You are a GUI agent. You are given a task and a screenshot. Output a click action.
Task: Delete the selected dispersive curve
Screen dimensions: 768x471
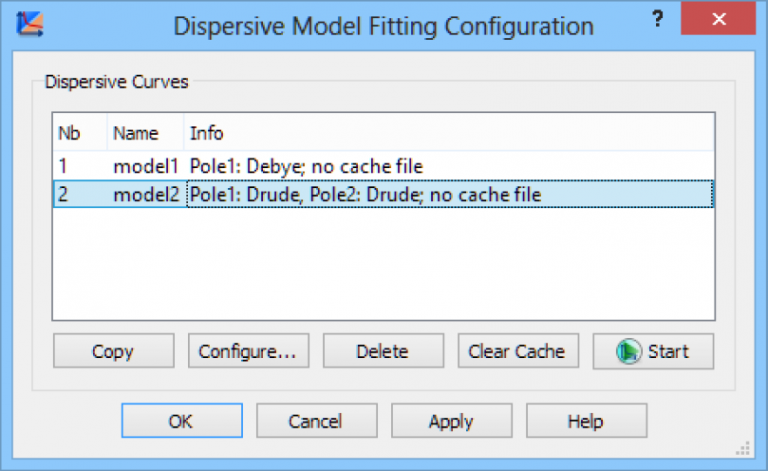click(x=383, y=351)
